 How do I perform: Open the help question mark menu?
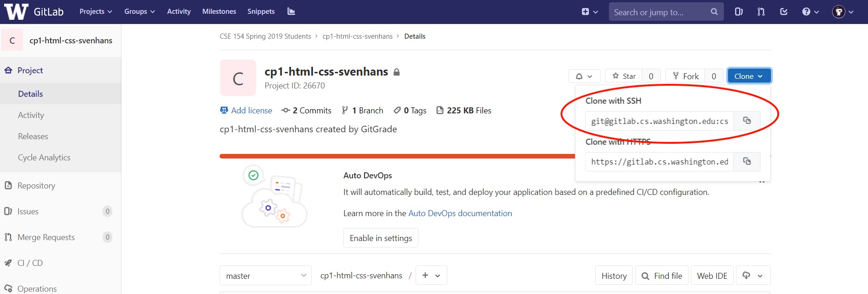coord(810,12)
